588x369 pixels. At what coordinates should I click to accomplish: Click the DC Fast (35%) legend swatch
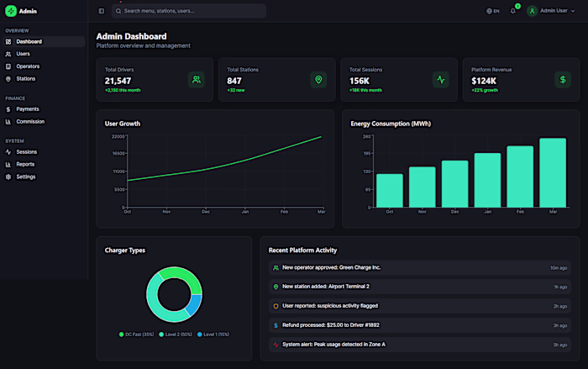pos(121,335)
